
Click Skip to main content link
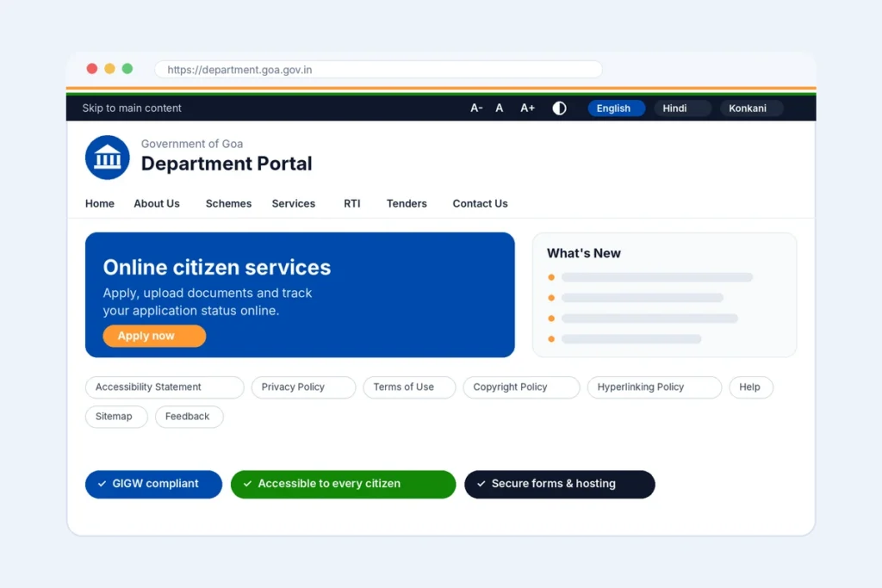(132, 108)
